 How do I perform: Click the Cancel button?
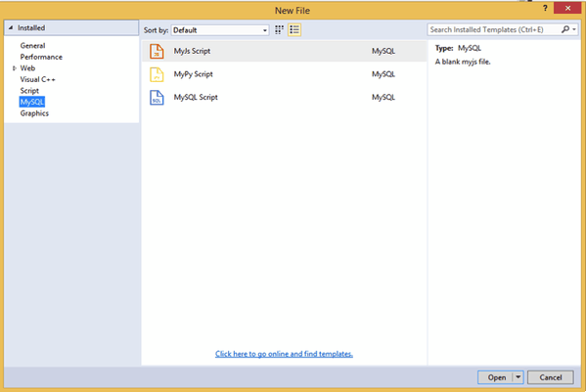[551, 377]
